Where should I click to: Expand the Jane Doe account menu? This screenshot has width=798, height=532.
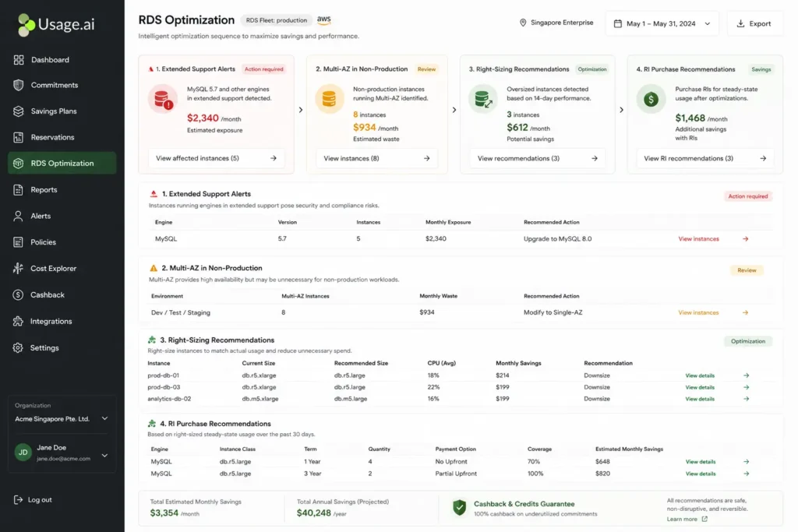point(104,455)
